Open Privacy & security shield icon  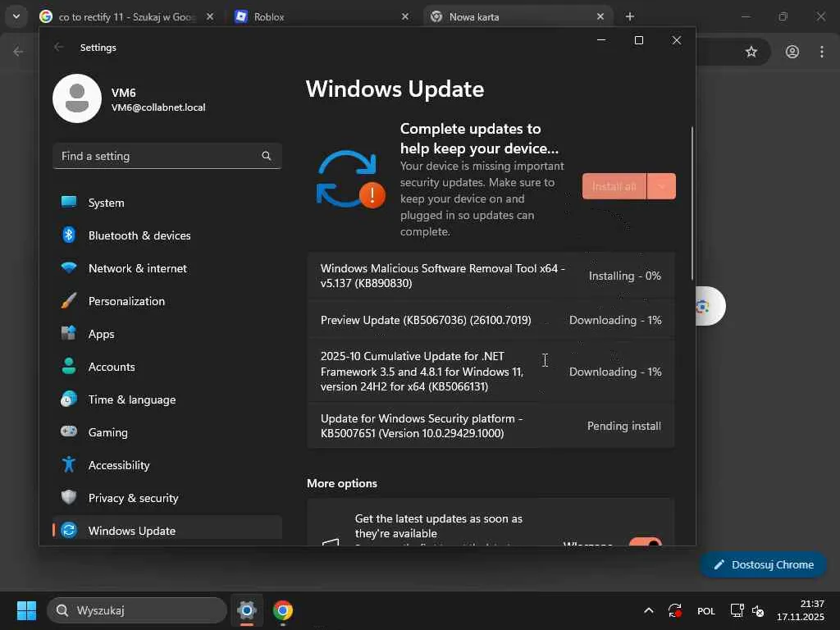coord(69,497)
